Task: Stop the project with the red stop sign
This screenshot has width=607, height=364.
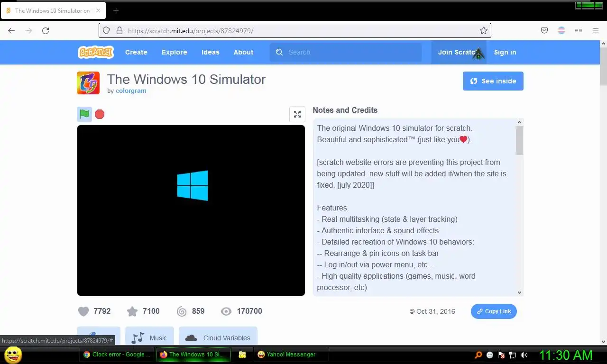Action: (100, 114)
